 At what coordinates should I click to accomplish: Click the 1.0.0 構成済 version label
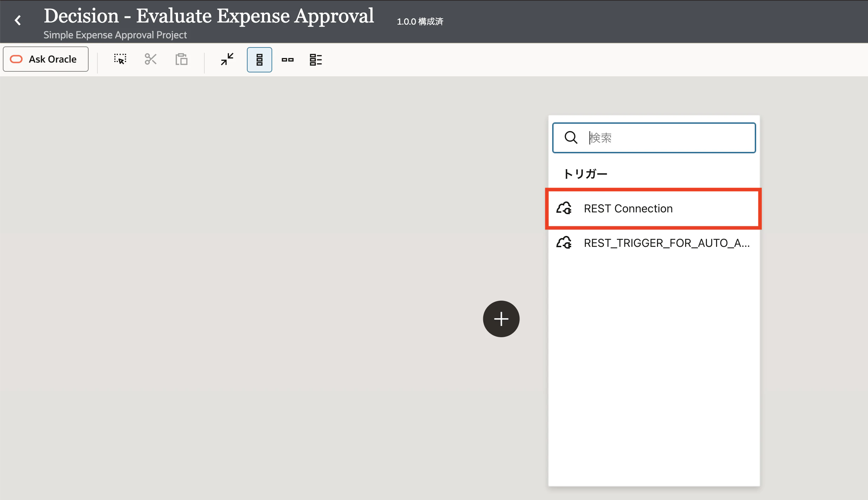click(420, 22)
